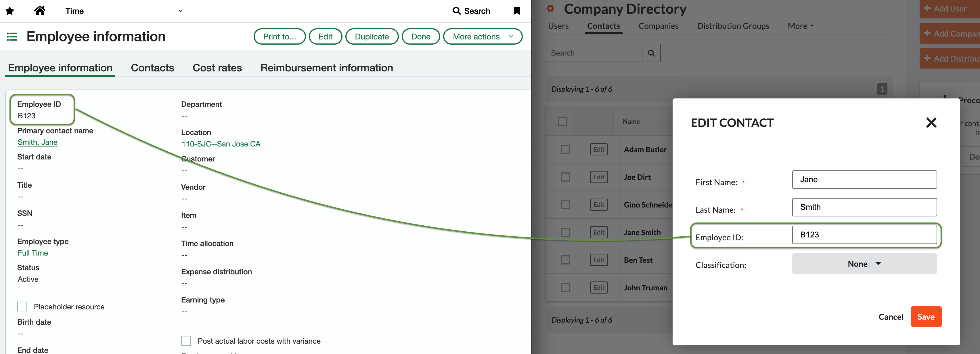
Task: Open the 110-SJC--San Jose CA location link
Action: click(221, 144)
